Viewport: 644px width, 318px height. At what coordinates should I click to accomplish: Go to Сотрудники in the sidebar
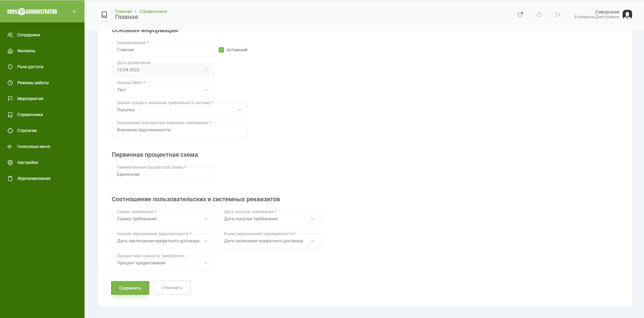tap(29, 35)
